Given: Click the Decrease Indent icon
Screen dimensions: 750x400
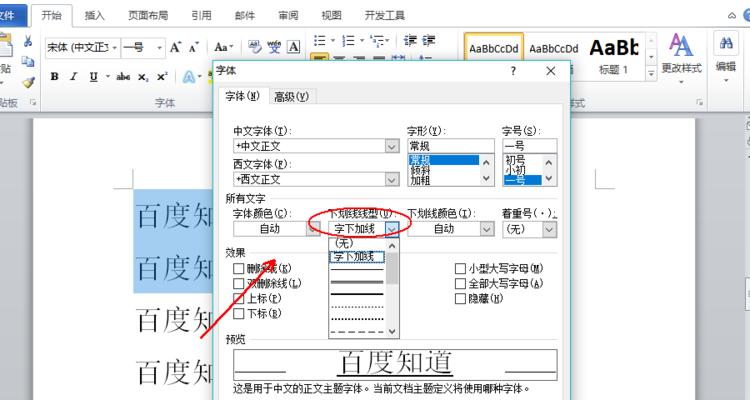Looking at the screenshot, I should click(x=410, y=40).
